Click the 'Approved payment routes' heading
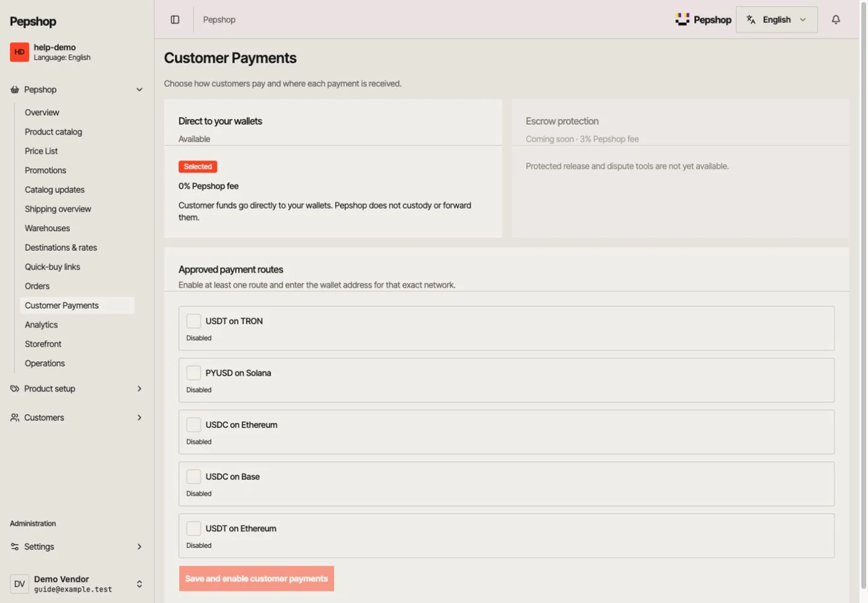The height and width of the screenshot is (603, 868). [x=231, y=270]
